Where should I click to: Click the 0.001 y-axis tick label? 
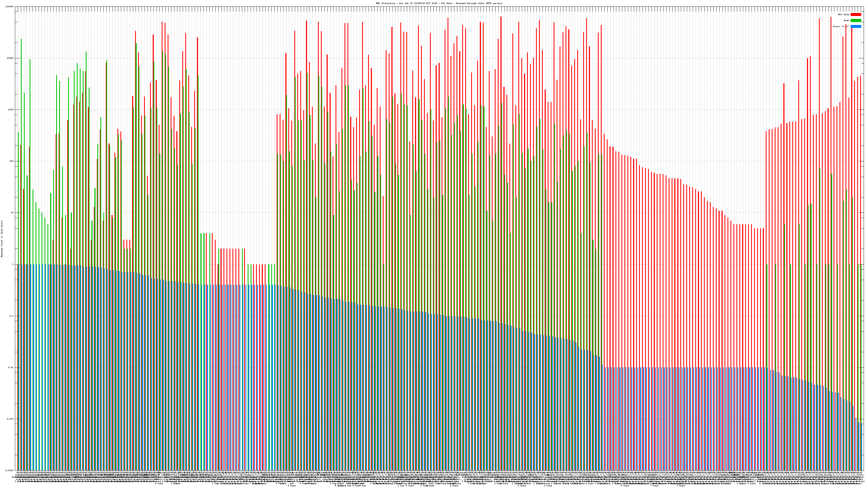(x=11, y=419)
